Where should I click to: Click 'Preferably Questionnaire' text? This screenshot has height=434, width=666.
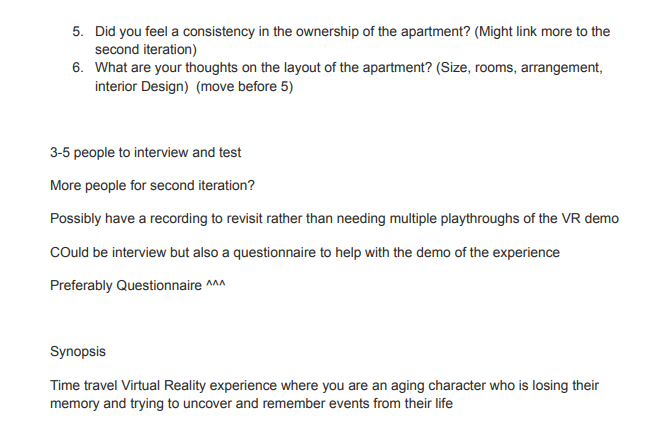tap(126, 285)
